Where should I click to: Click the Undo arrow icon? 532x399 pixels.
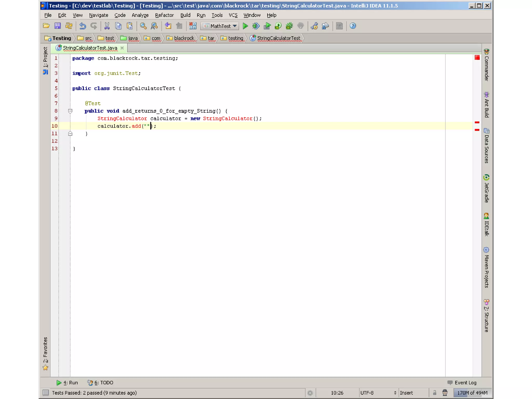tap(83, 26)
